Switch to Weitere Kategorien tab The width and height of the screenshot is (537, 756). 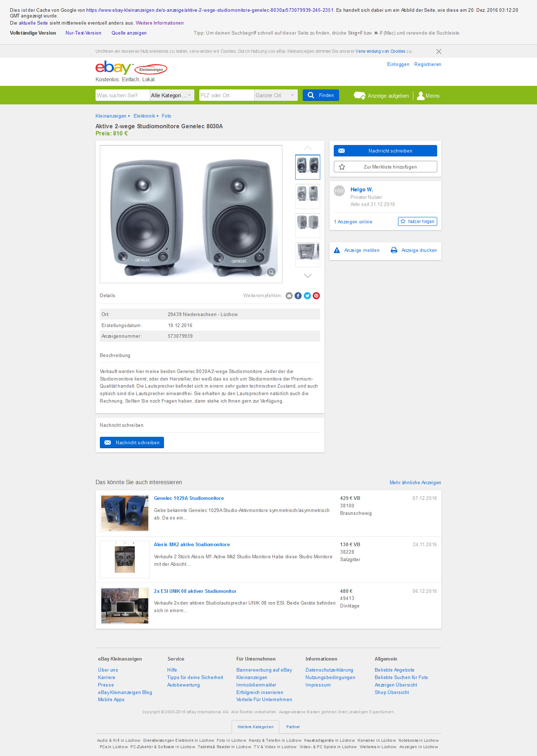click(255, 727)
